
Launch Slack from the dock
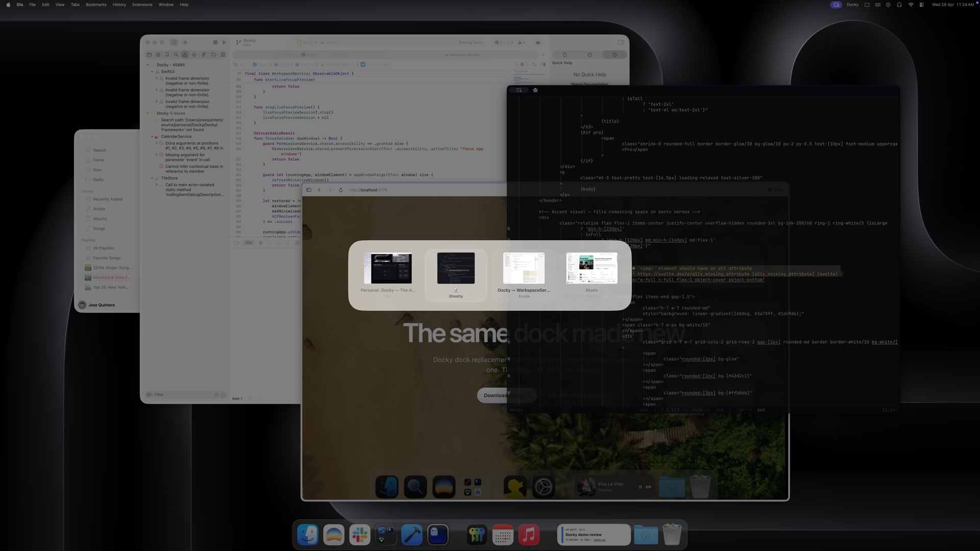[360, 535]
